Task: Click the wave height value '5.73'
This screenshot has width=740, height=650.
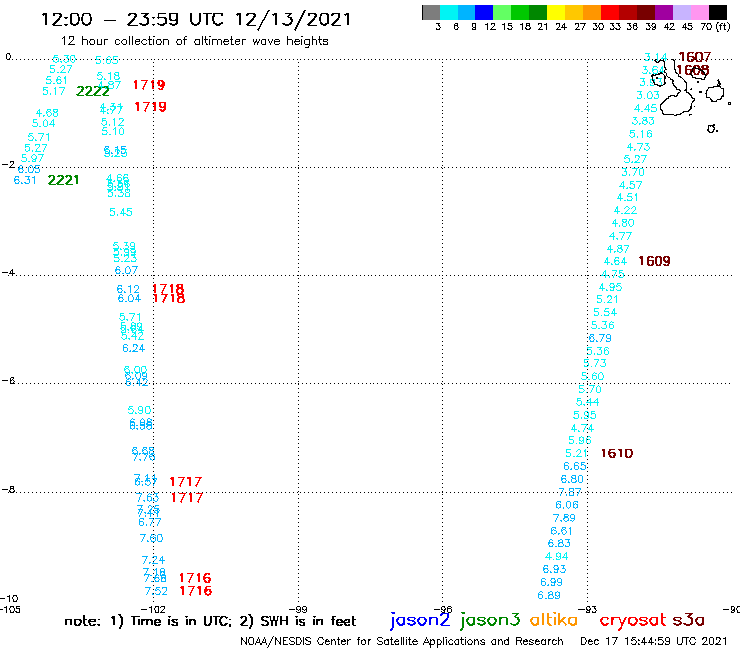Action: [595, 363]
